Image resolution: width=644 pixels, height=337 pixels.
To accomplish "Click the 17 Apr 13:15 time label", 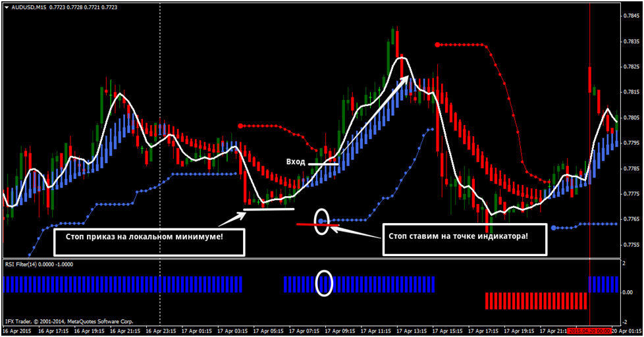I will pyautogui.click(x=412, y=330).
